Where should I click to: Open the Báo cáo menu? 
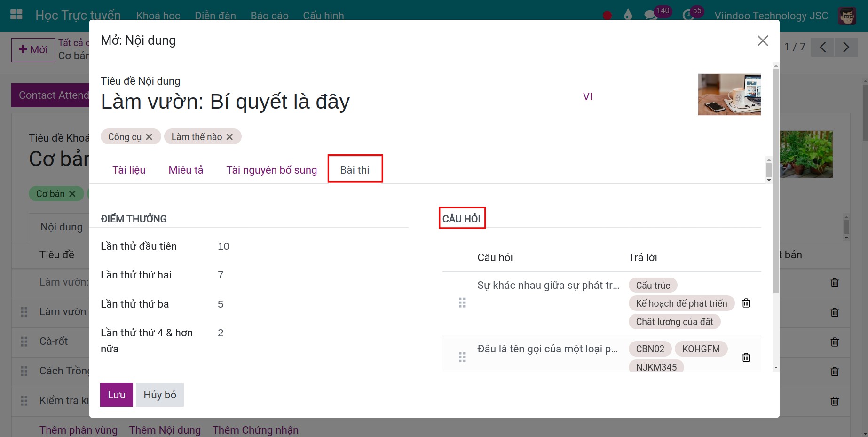coord(269,16)
